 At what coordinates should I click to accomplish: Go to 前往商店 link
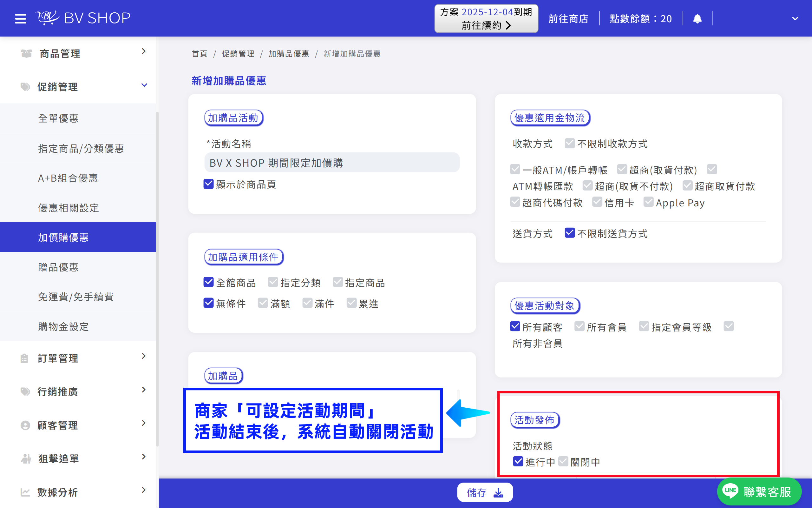click(568, 19)
